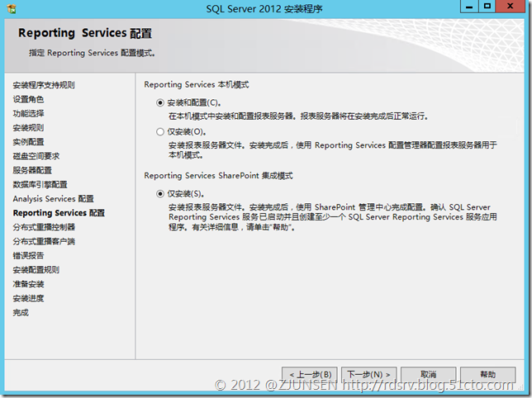Select the 错误报告 step
Screen dimensions: 532x398
28,256
